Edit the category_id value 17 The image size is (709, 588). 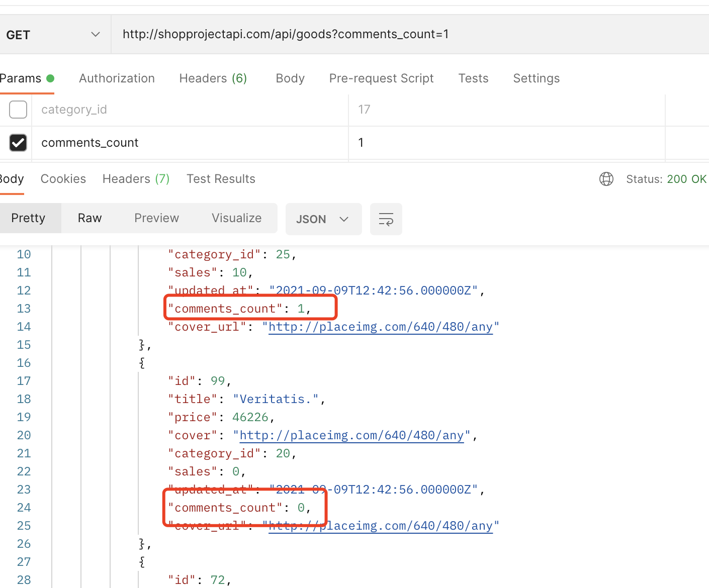point(507,110)
